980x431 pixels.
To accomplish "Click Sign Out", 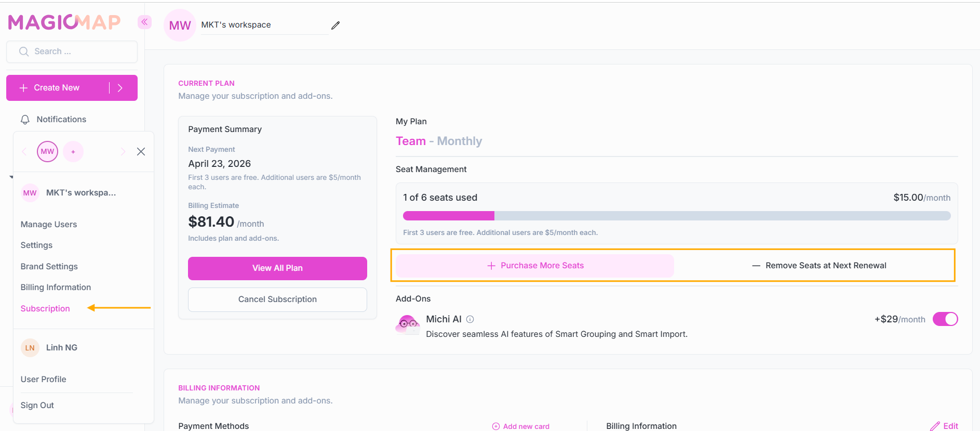I will pos(37,406).
